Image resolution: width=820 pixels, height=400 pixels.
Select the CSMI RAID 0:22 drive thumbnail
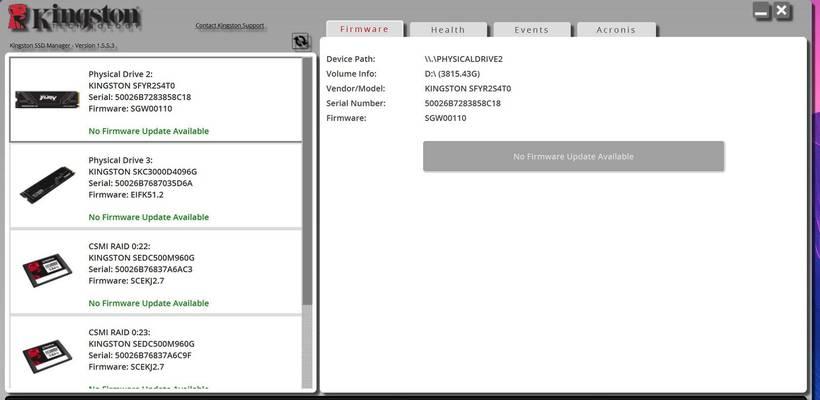click(x=47, y=270)
